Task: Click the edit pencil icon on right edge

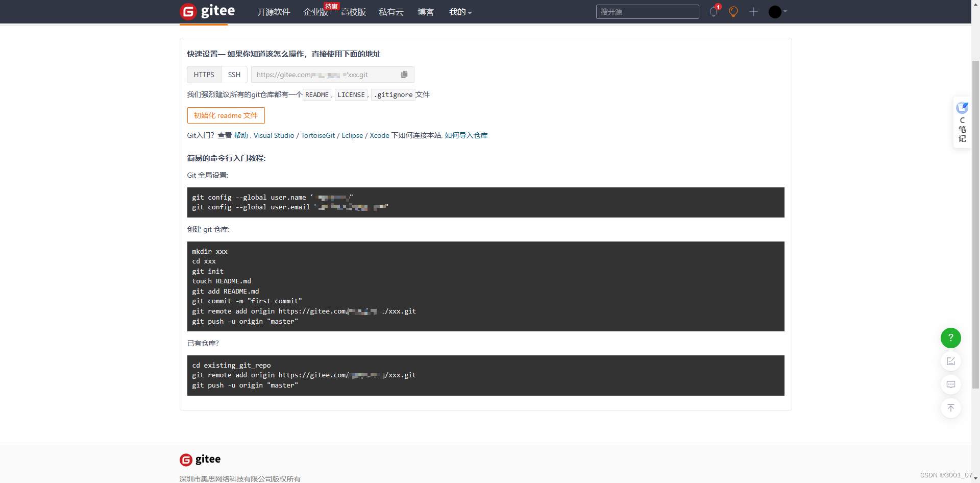Action: point(950,361)
